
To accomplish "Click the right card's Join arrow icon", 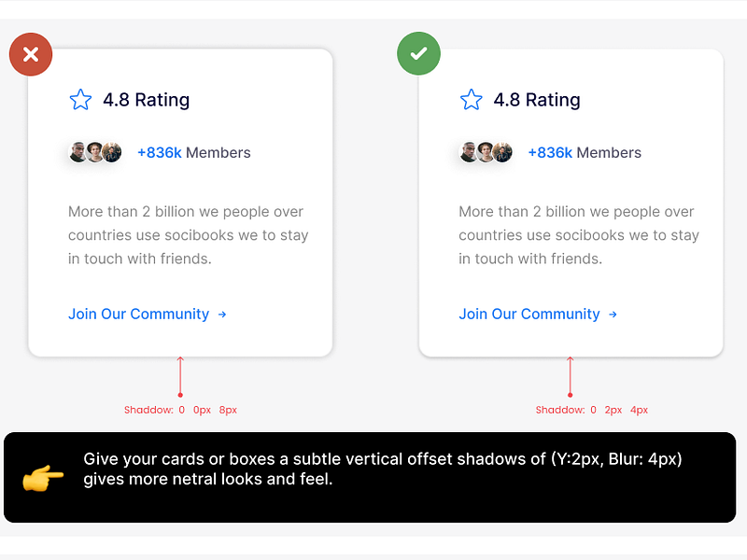I will coord(613,315).
